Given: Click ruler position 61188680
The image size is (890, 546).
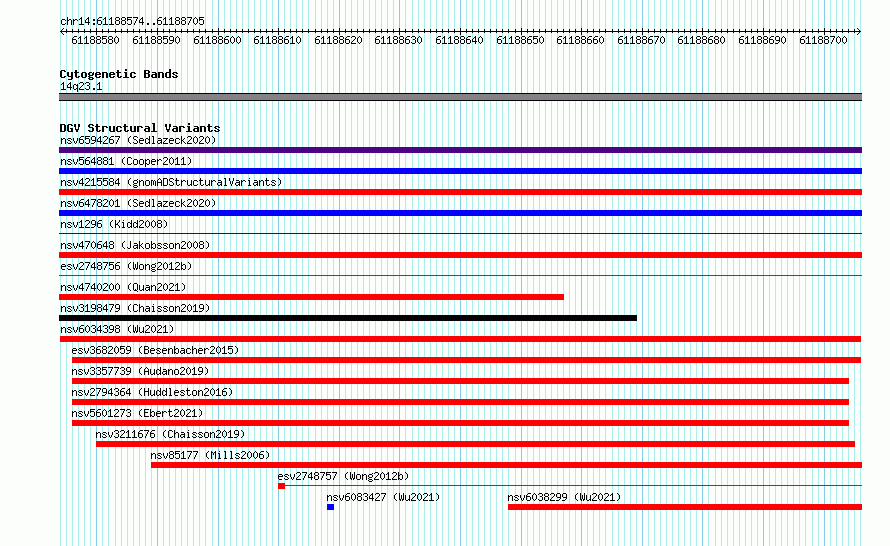Looking at the screenshot, I should pos(701,40).
